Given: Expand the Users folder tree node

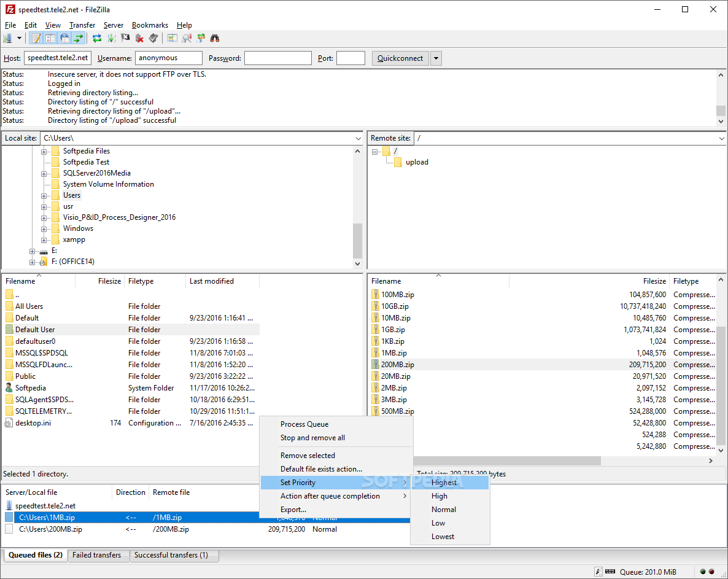Looking at the screenshot, I should (x=44, y=196).
